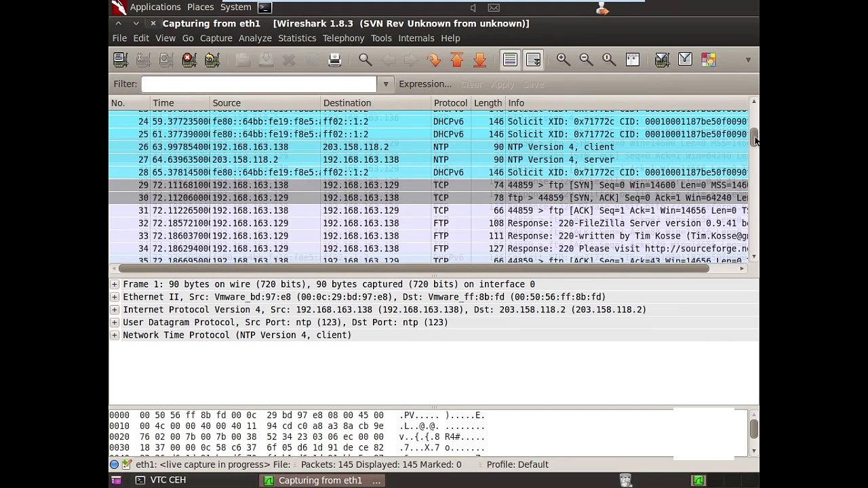Open the filter history dropdown arrow
This screenshot has width=868, height=488.
[x=386, y=84]
